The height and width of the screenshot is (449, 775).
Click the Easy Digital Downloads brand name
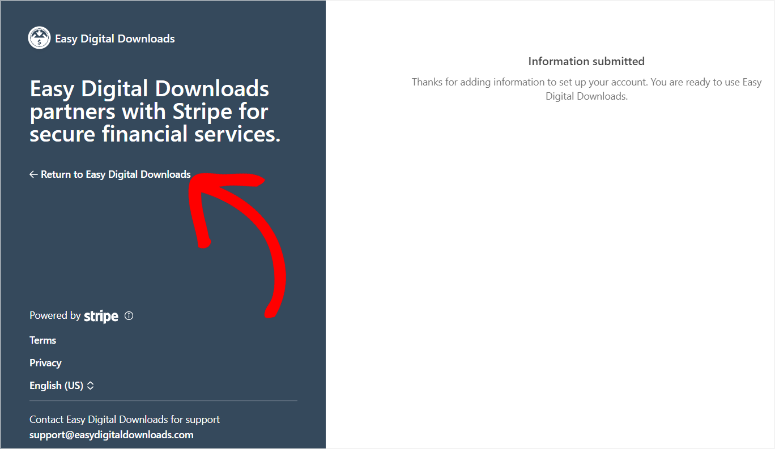click(x=115, y=39)
